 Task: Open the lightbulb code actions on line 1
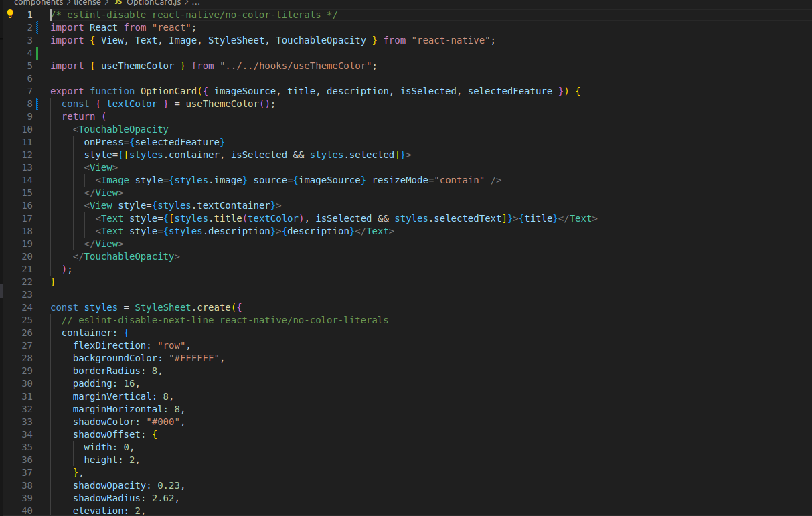pos(10,14)
